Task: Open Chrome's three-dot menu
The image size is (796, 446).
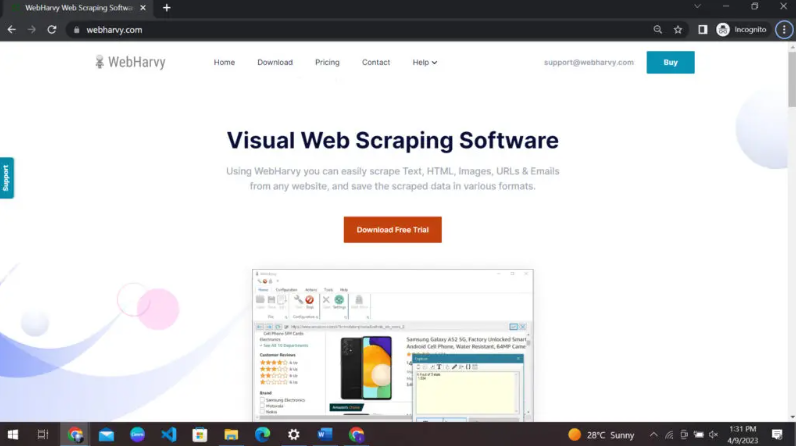Action: click(782, 30)
